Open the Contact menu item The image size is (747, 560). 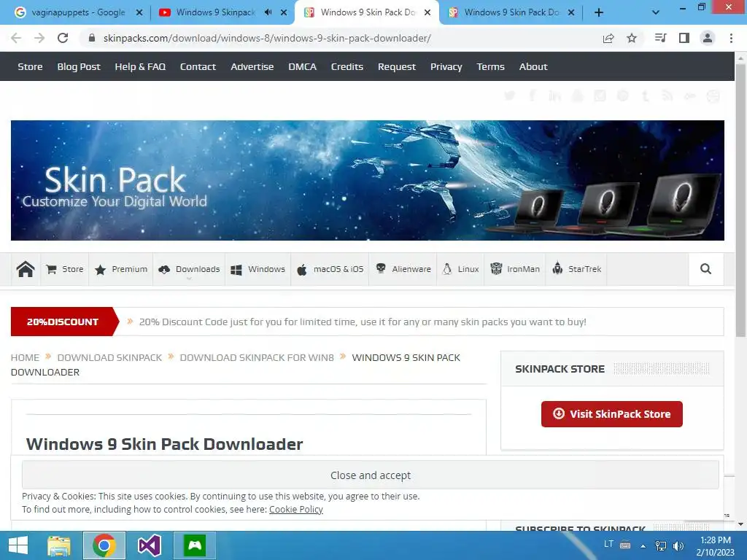[198, 66]
